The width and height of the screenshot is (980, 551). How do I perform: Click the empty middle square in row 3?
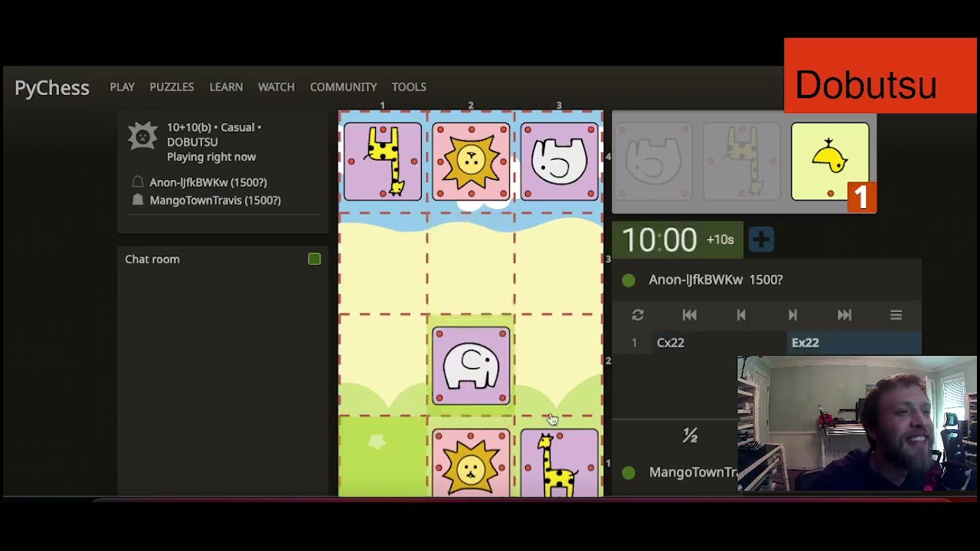click(471, 264)
